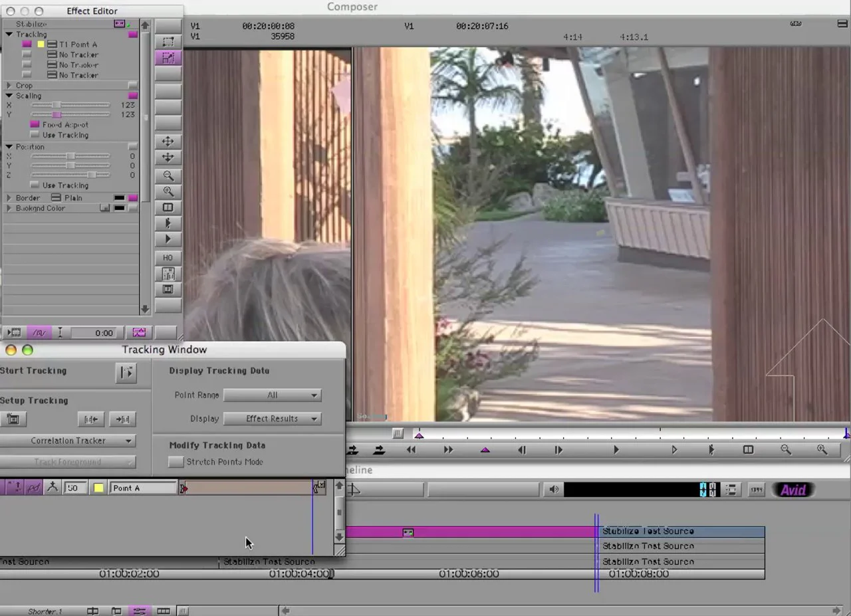Screen dimensions: 851x616
Task: Click the magenta position marker in Composer position bar
Action: 419,435
